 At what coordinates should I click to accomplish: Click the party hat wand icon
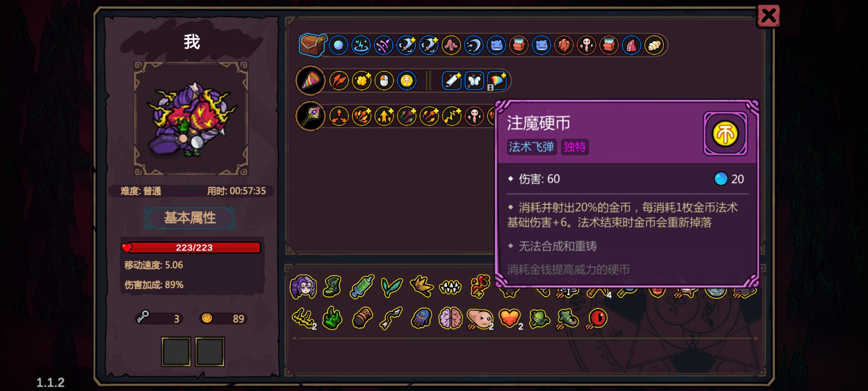(310, 81)
